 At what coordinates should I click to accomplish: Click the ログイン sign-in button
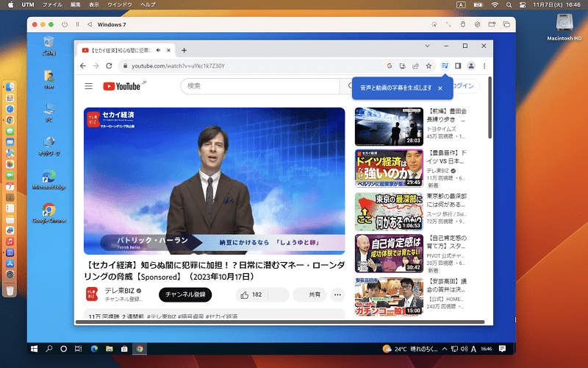pyautogui.click(x=465, y=86)
